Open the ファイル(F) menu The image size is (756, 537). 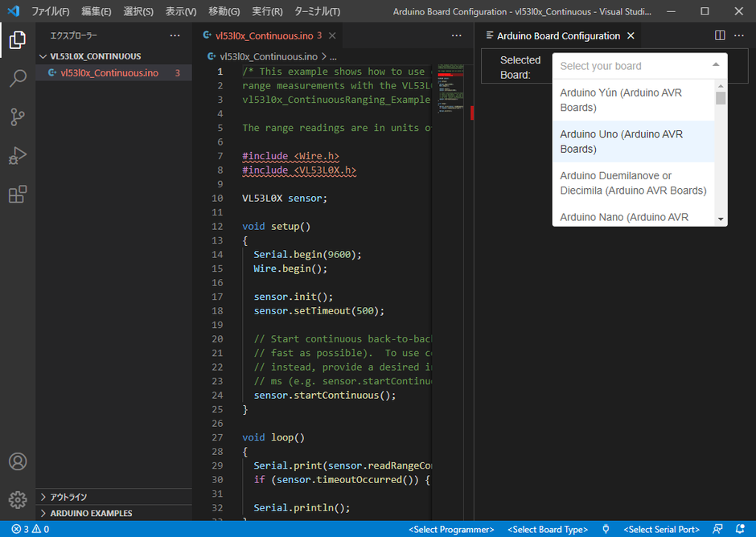pos(50,11)
